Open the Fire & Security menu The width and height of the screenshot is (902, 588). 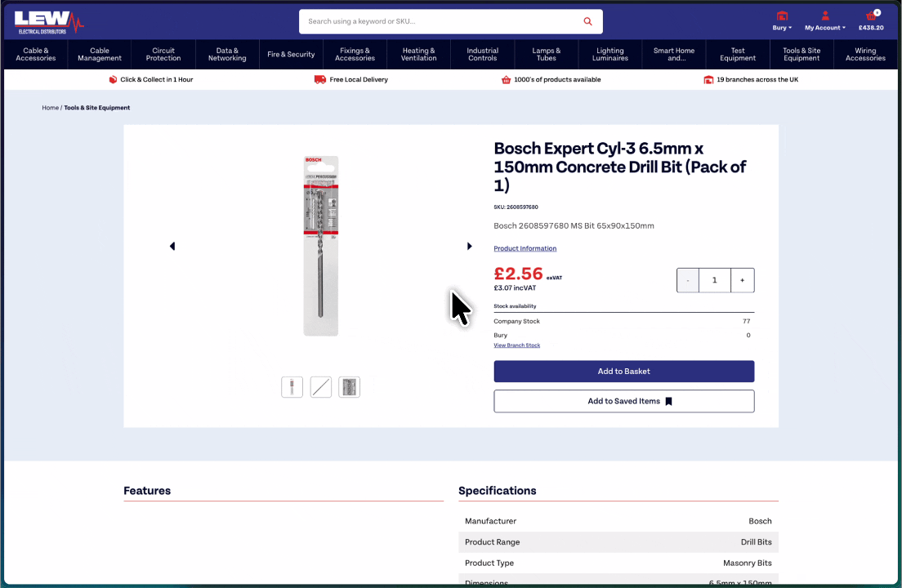[x=291, y=54]
